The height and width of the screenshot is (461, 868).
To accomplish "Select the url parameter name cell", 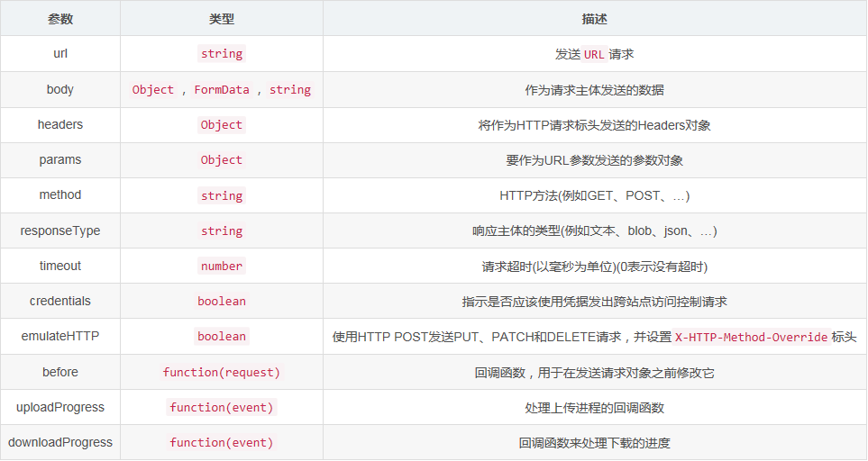I will click(x=60, y=53).
